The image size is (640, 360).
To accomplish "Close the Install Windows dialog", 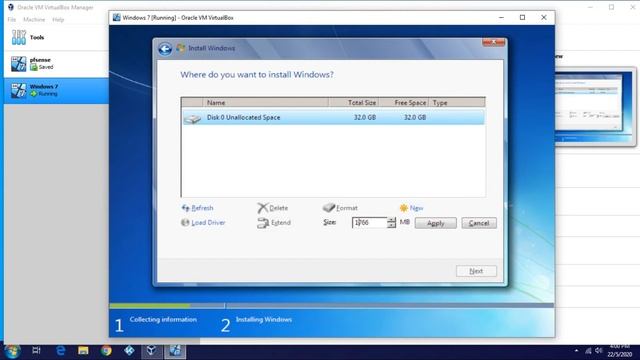I will (x=493, y=42).
